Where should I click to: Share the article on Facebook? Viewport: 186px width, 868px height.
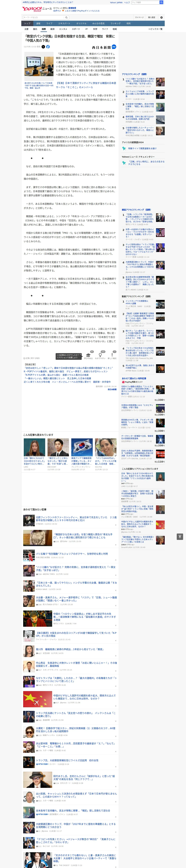48,47
